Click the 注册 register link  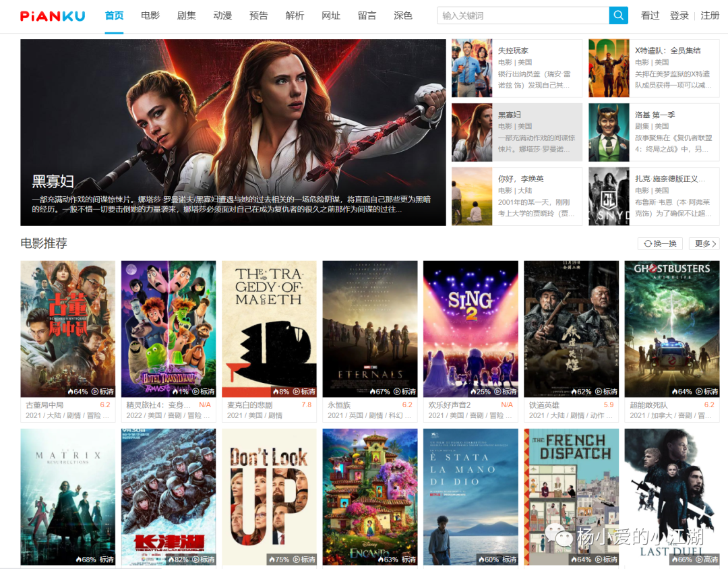click(x=710, y=16)
